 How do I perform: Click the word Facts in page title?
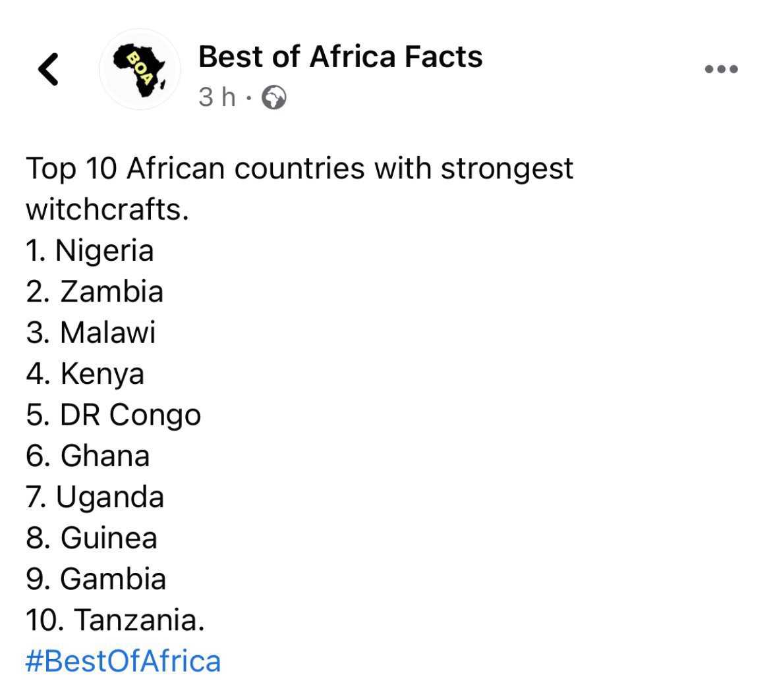[x=443, y=57]
